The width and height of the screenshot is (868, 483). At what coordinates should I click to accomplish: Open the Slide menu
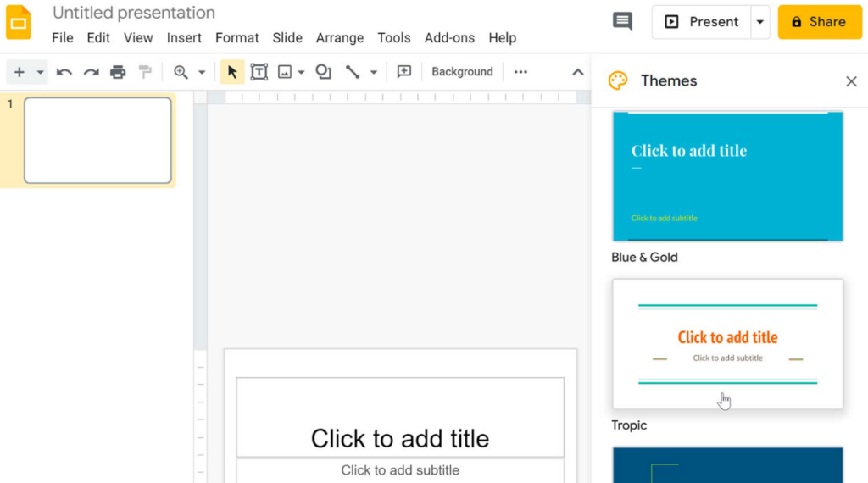(x=287, y=37)
